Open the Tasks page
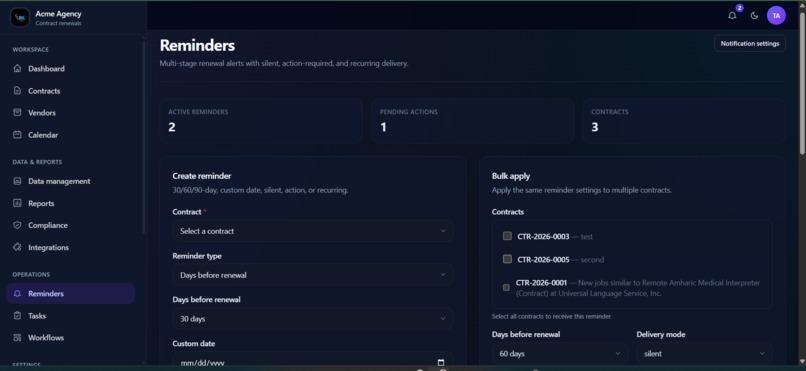This screenshot has width=806, height=371. pyautogui.click(x=70, y=316)
